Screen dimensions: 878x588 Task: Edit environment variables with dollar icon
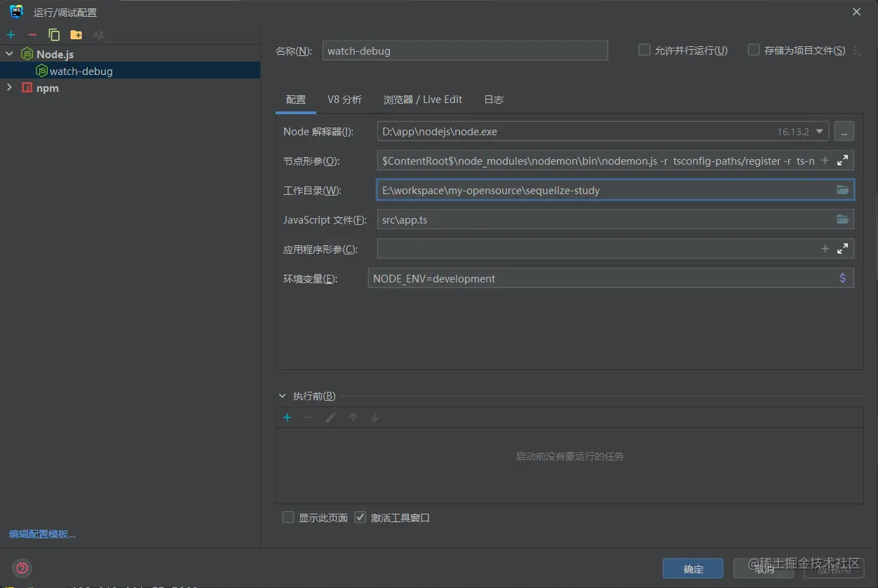tap(843, 278)
